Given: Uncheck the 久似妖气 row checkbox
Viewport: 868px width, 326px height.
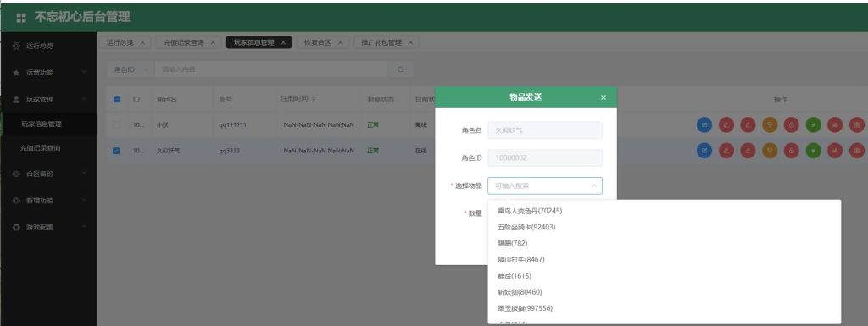Looking at the screenshot, I should 116,150.
